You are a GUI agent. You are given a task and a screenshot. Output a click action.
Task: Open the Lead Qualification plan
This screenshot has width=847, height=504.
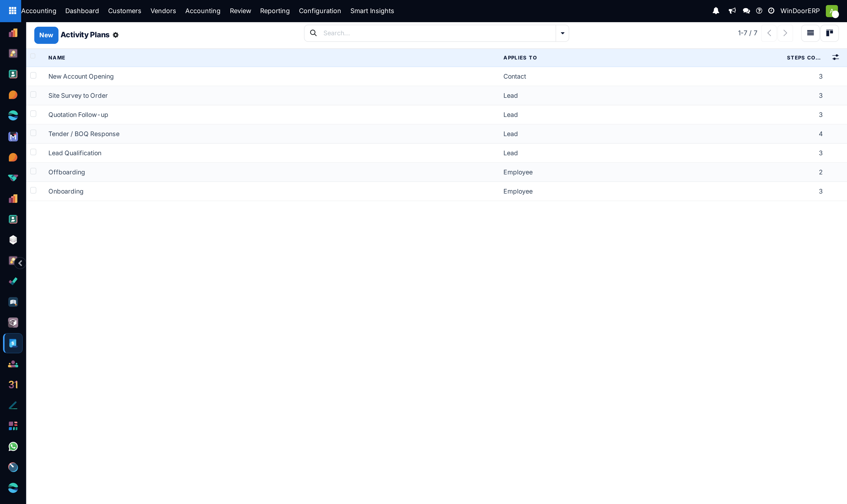(x=75, y=153)
